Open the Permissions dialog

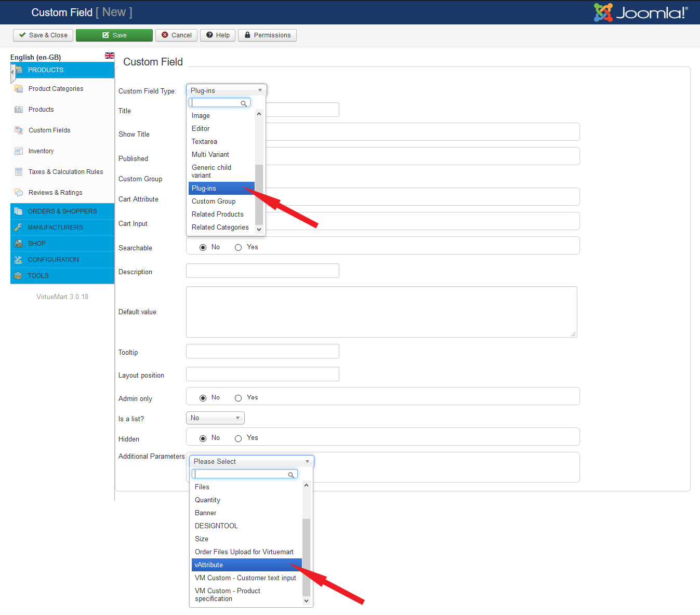(x=267, y=35)
